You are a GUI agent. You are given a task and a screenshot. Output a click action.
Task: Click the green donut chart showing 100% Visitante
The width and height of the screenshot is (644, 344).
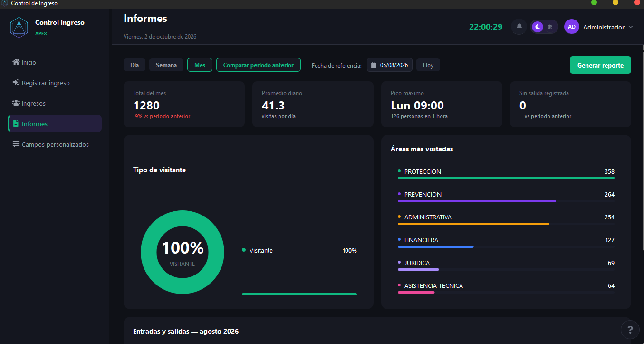coord(183,251)
